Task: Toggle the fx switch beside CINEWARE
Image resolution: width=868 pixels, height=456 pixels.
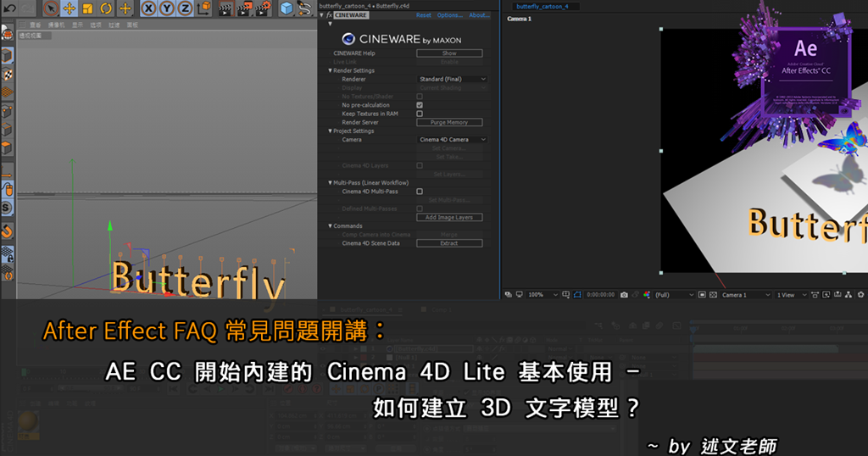Action: [329, 15]
